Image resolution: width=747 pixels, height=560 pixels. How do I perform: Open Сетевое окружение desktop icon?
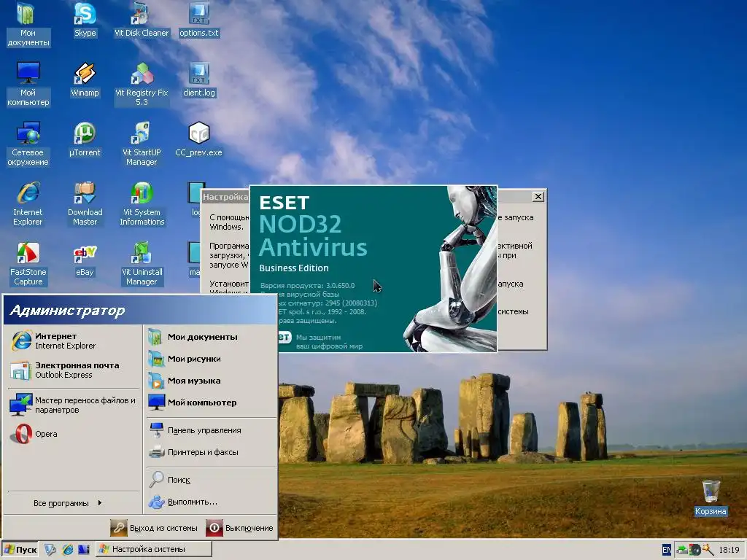point(28,144)
